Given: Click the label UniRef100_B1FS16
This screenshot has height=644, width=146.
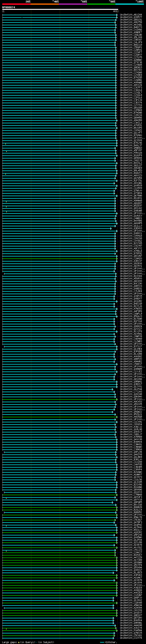Looking at the screenshot, I should coord(131,321).
